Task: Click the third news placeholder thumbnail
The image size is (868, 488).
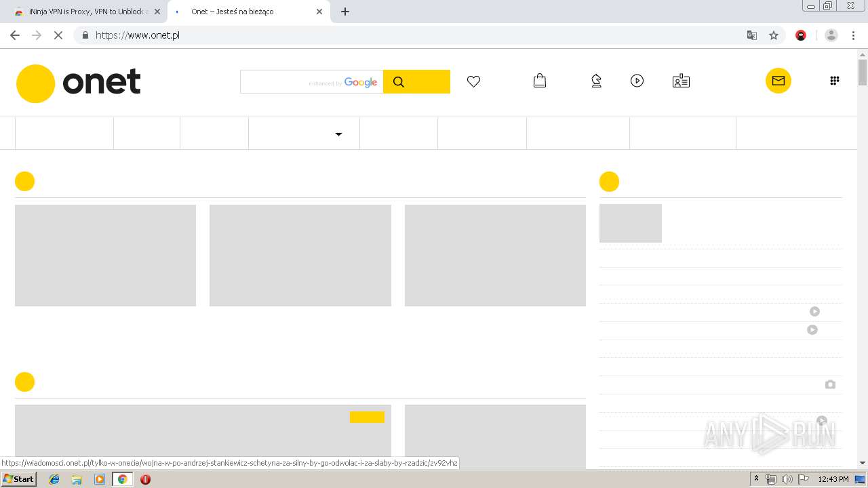Action: pyautogui.click(x=495, y=256)
